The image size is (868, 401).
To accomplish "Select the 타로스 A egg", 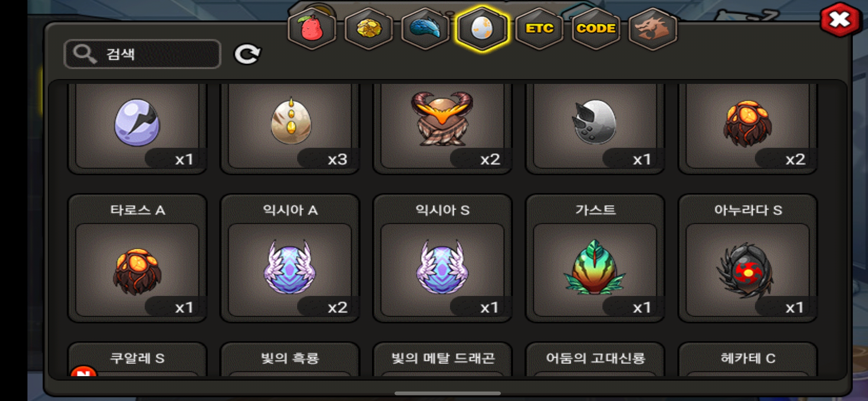I will pyautogui.click(x=137, y=258).
